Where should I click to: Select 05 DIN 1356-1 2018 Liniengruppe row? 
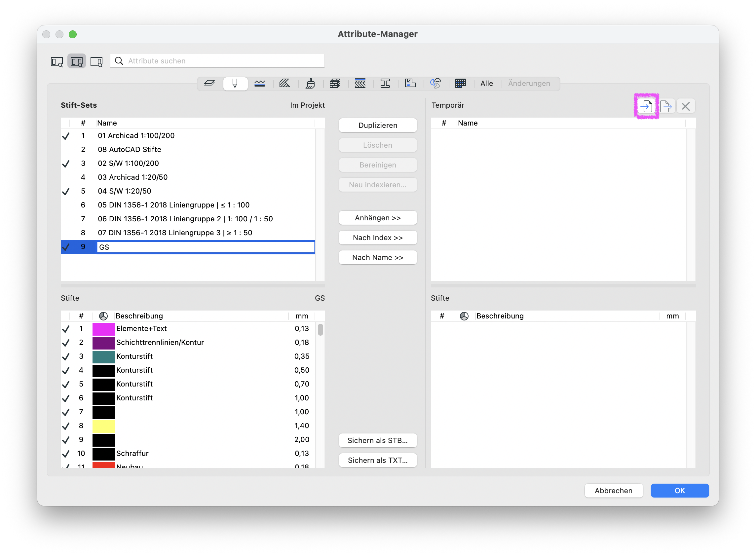[x=188, y=205]
